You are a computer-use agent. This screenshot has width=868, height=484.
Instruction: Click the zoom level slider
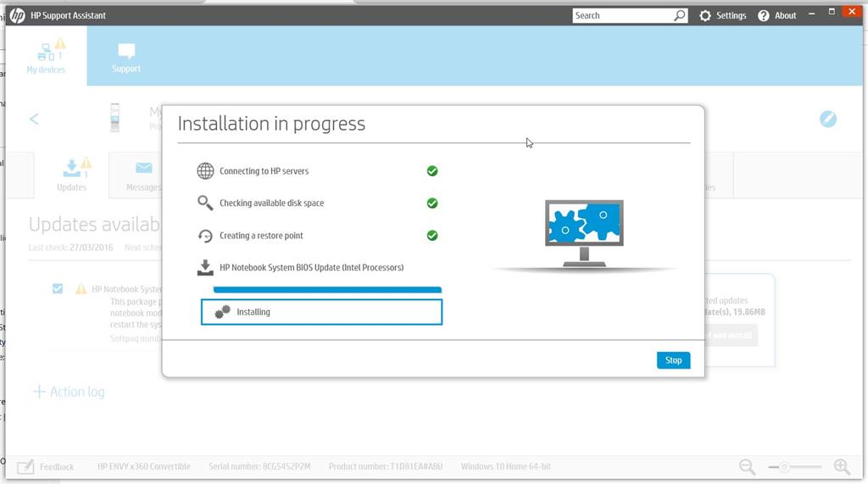795,467
